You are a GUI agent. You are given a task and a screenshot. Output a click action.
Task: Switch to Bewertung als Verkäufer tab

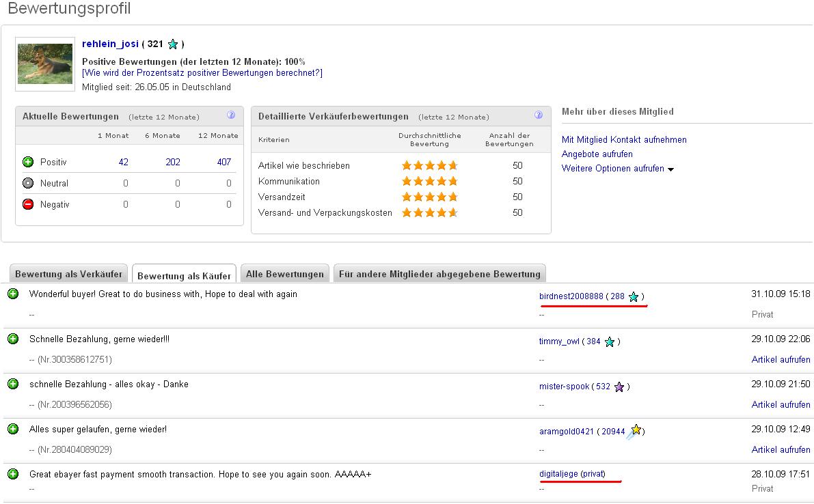(x=68, y=274)
